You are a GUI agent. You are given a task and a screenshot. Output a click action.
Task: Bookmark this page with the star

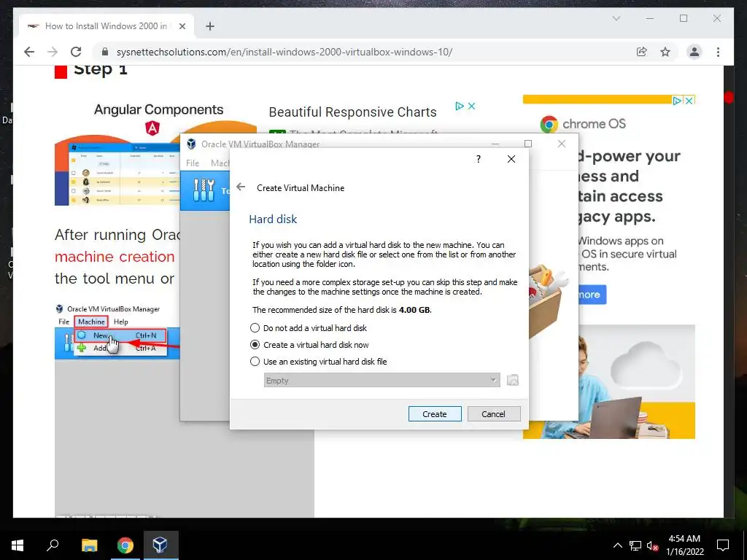665,52
